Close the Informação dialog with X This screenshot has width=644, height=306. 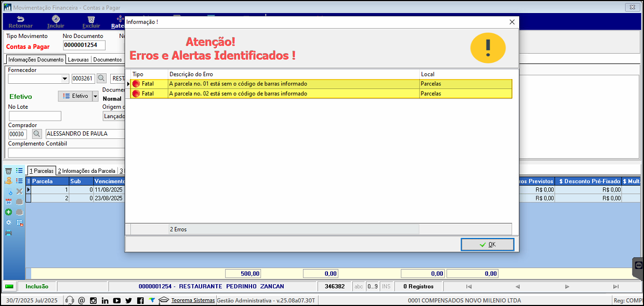512,22
